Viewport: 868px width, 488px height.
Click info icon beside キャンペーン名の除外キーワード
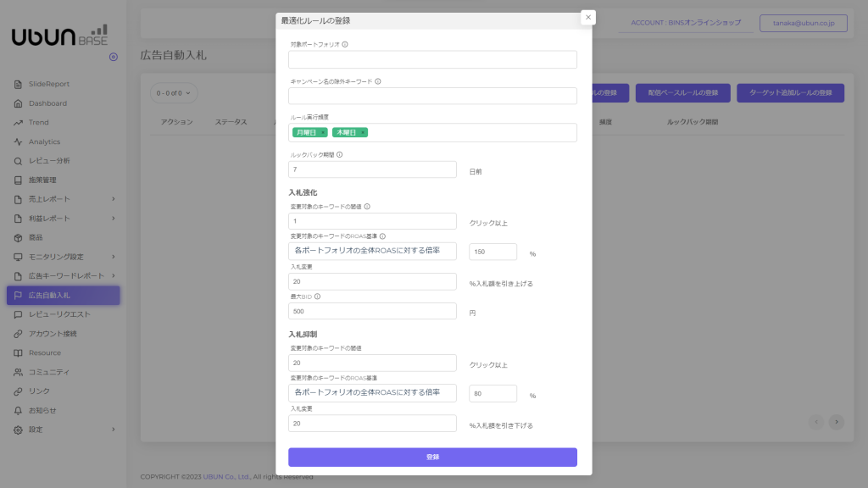378,81
